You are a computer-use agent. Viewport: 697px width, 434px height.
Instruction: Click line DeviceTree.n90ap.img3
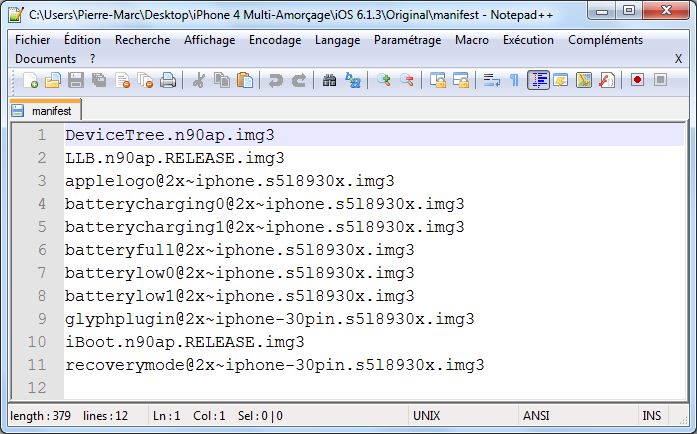coord(170,135)
